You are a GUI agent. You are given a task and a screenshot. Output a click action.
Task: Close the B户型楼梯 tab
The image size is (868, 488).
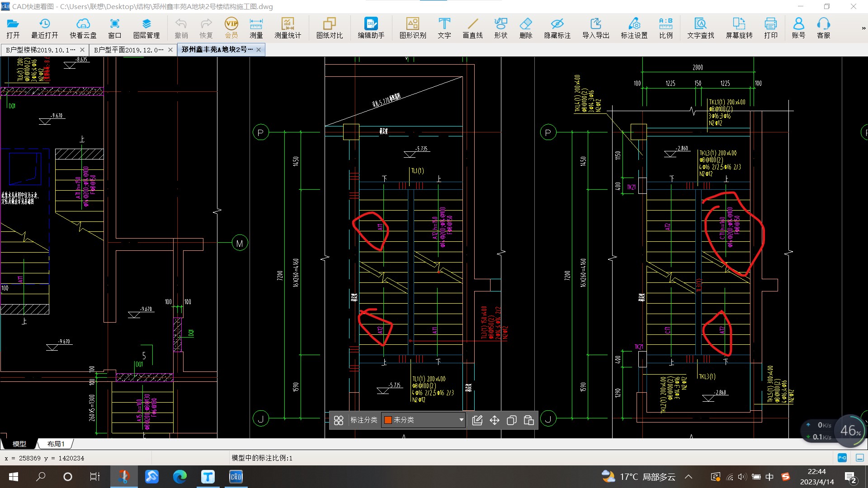tap(82, 50)
